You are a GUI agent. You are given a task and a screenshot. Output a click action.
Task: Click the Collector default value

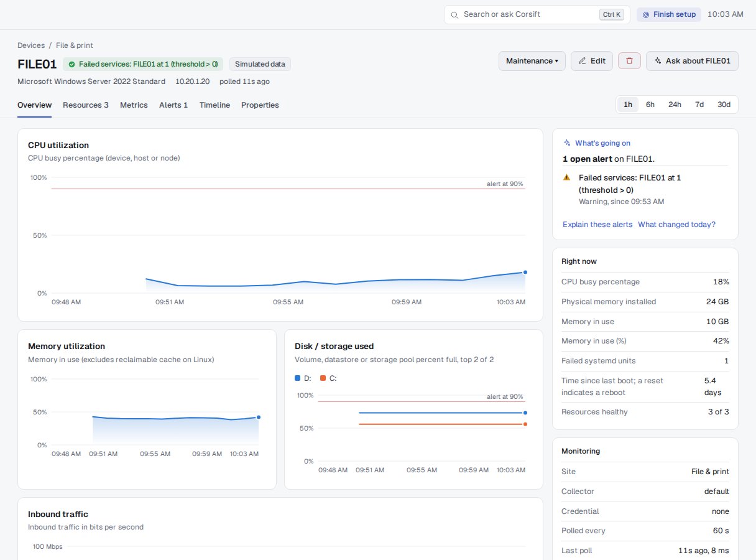717,492
